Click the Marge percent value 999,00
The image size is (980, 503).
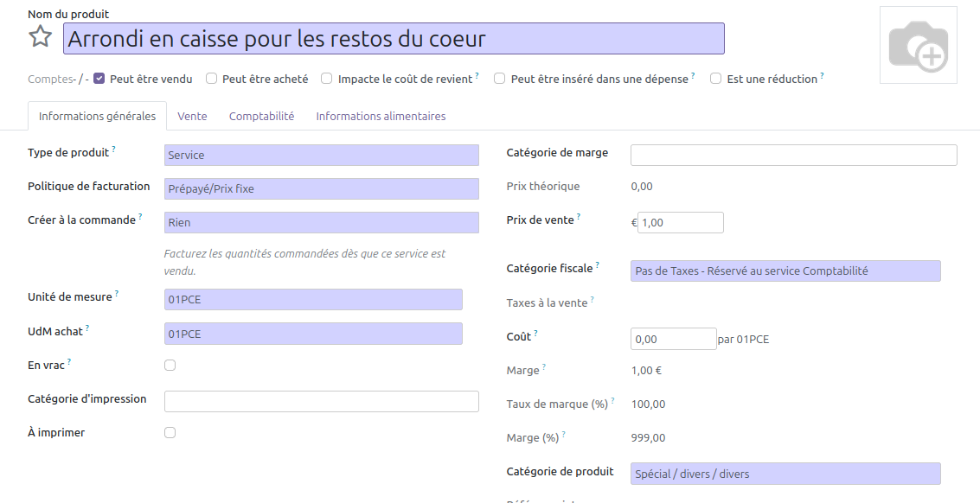(x=648, y=438)
